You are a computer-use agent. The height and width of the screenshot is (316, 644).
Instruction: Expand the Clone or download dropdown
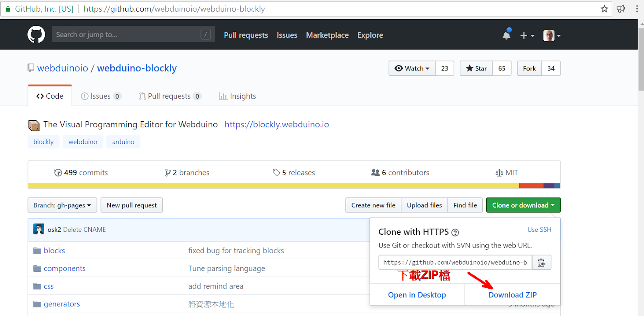point(523,205)
